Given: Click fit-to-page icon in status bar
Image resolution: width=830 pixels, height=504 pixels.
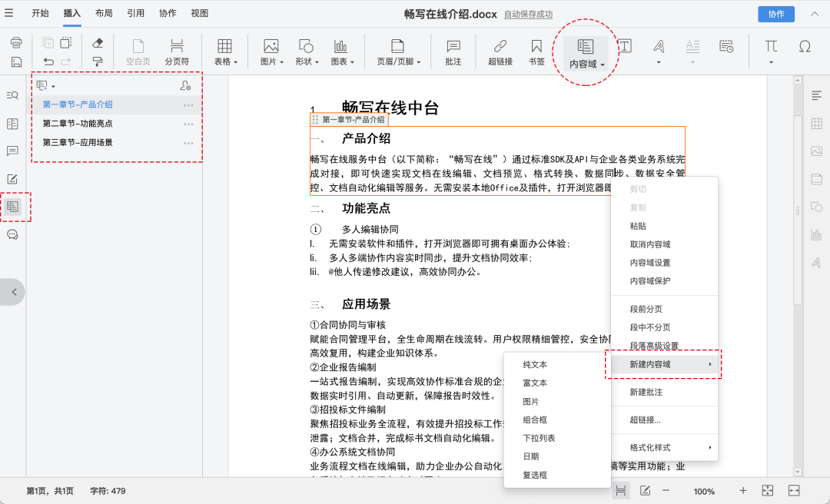Looking at the screenshot, I should [x=768, y=491].
